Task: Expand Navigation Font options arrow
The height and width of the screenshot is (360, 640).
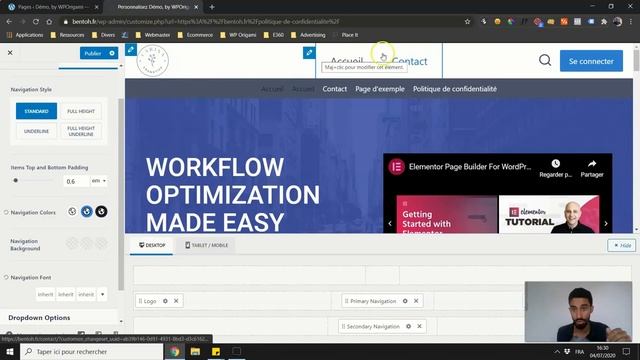Action: pyautogui.click(x=102, y=294)
